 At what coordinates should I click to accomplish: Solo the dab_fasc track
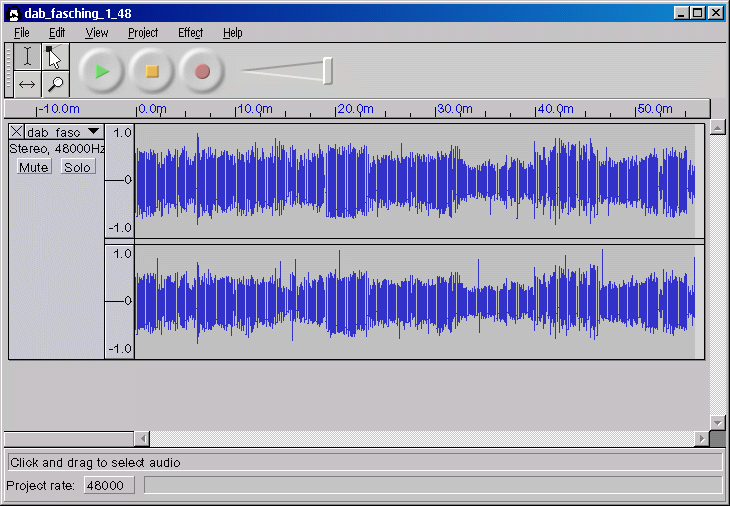point(77,167)
